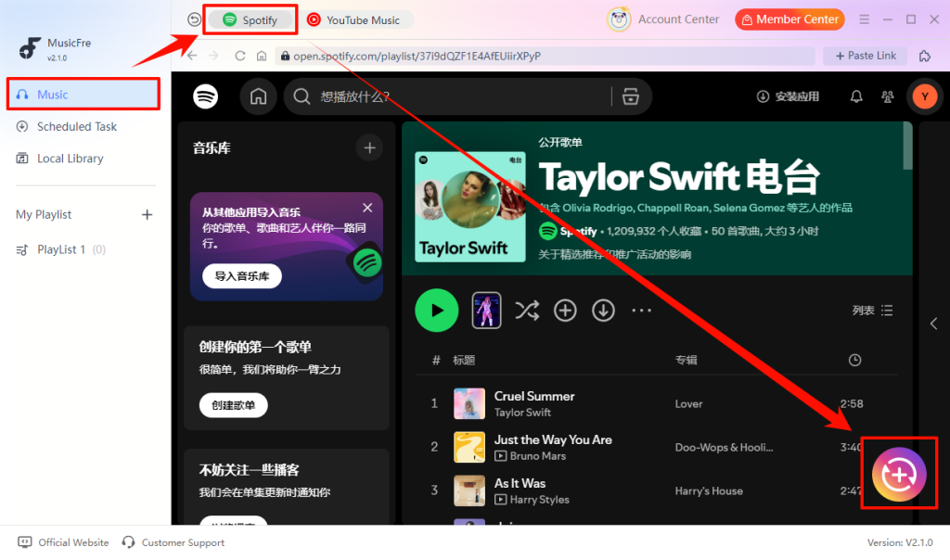The image size is (950, 560).
Task: Click the history icon beside the Spotify tab
Action: [194, 20]
